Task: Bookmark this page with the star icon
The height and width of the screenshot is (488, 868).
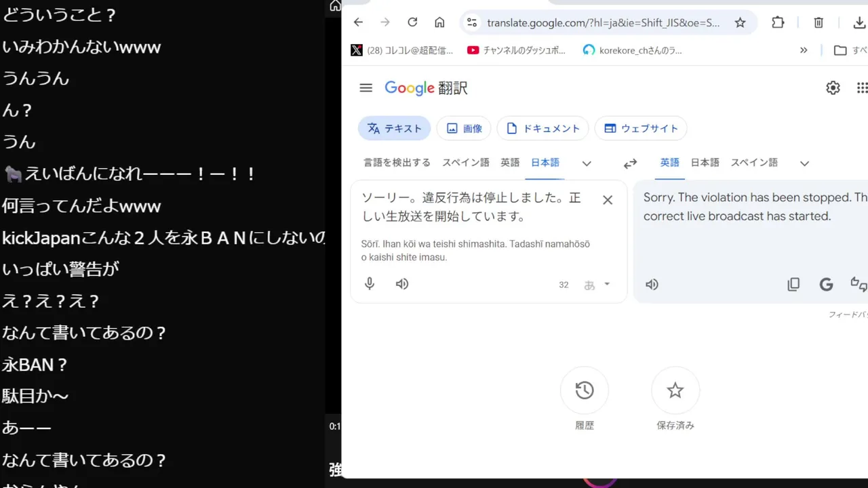Action: [740, 22]
